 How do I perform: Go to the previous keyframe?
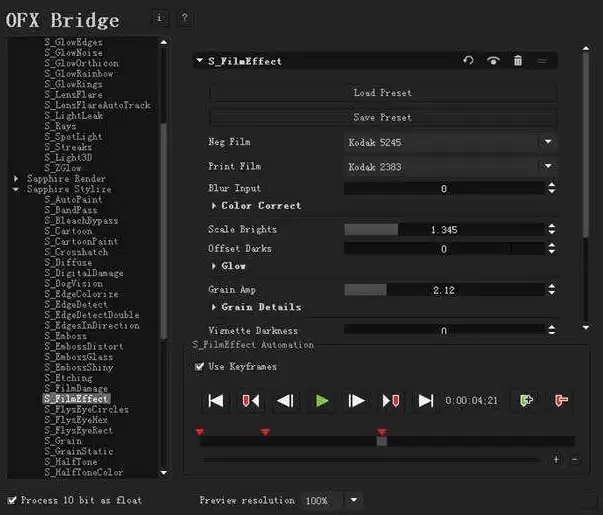point(250,401)
